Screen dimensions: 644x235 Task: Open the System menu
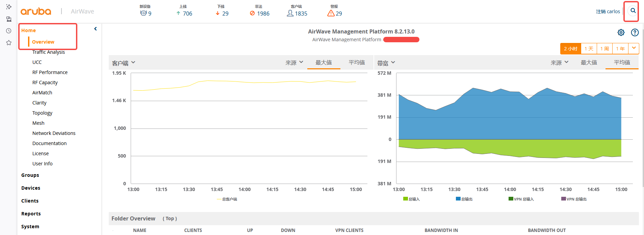pos(30,227)
